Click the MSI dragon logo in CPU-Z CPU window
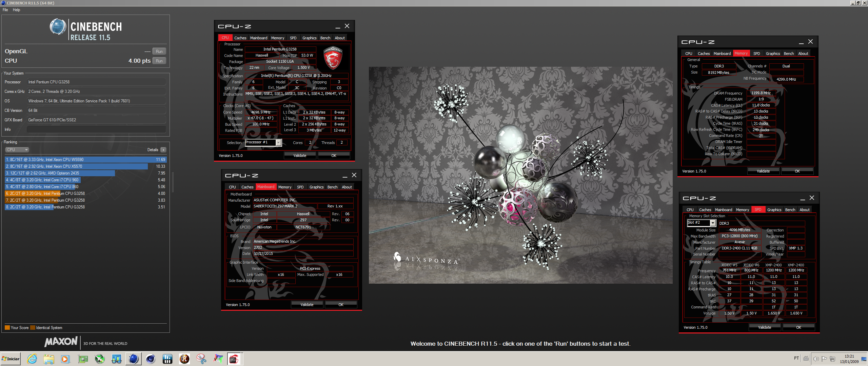 pos(333,58)
